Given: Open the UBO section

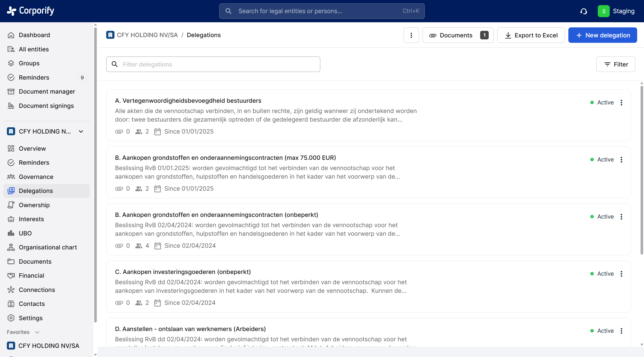Looking at the screenshot, I should [25, 233].
